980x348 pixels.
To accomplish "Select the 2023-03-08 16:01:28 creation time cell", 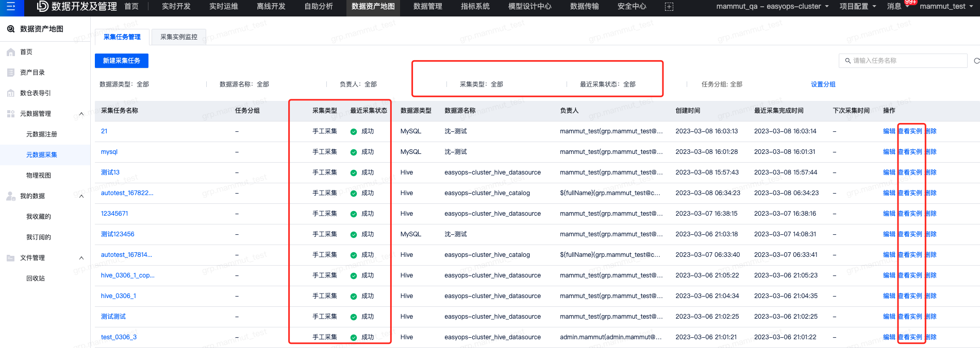I will 707,152.
